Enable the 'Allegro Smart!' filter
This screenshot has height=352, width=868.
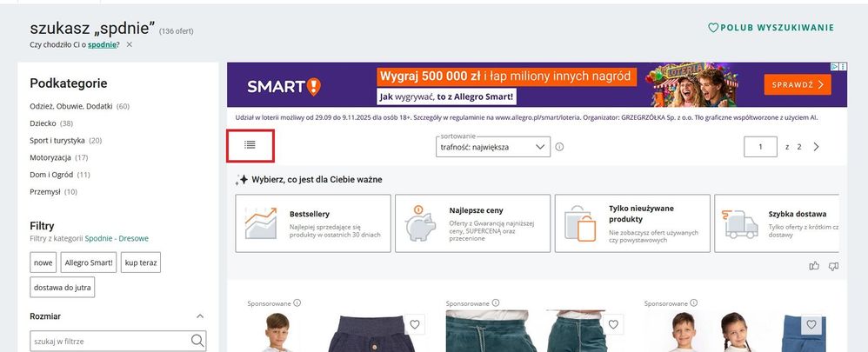coord(89,262)
